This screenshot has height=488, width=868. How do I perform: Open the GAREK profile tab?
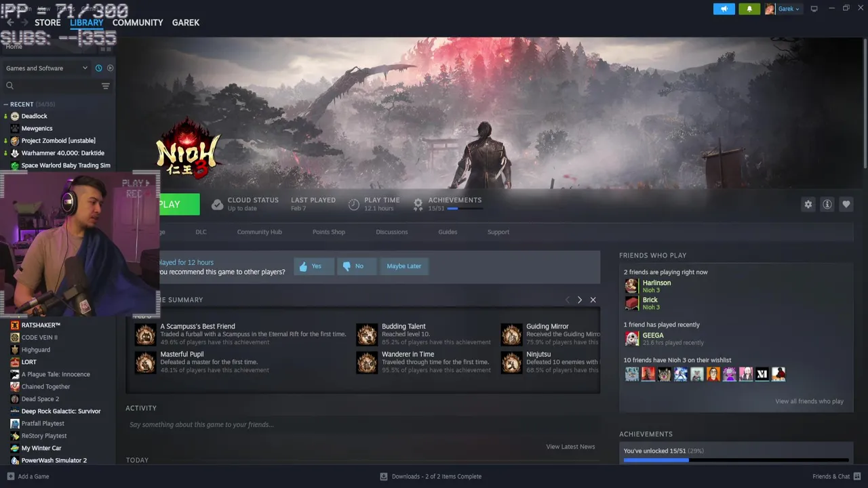[186, 22]
